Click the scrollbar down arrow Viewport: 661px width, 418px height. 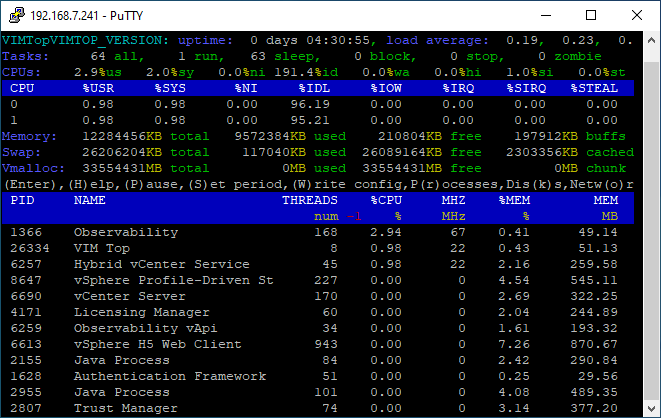tap(651, 408)
